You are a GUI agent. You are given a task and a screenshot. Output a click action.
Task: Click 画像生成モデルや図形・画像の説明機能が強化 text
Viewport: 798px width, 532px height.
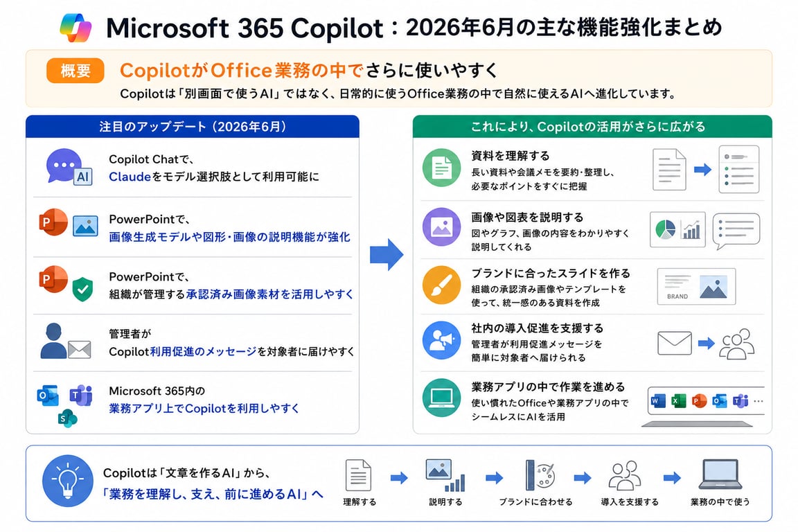coord(229,237)
